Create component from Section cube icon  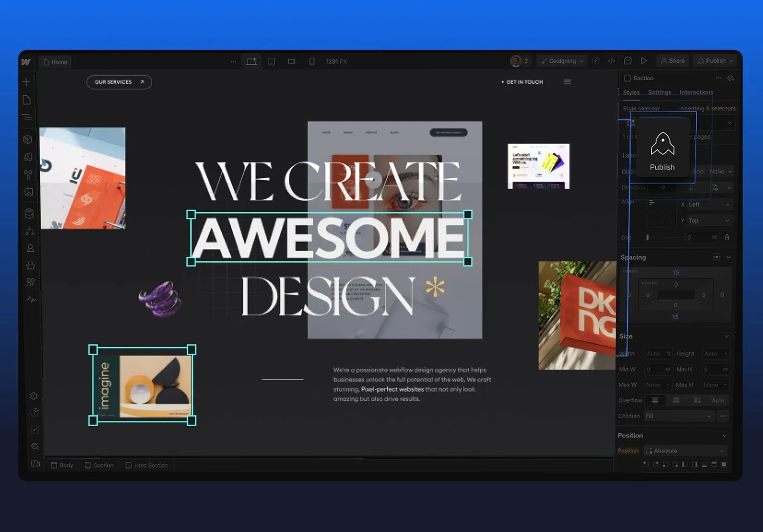(731, 78)
